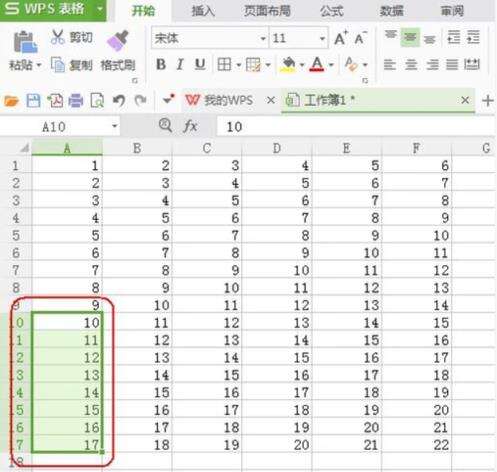The width and height of the screenshot is (497, 472).
Task: Click the decrease indent icon
Action: (454, 37)
